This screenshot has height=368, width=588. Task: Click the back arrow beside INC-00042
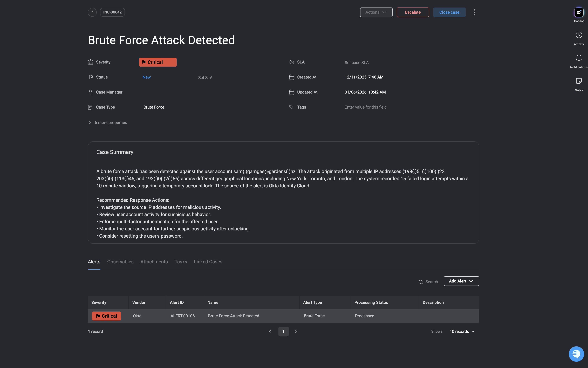tap(92, 12)
